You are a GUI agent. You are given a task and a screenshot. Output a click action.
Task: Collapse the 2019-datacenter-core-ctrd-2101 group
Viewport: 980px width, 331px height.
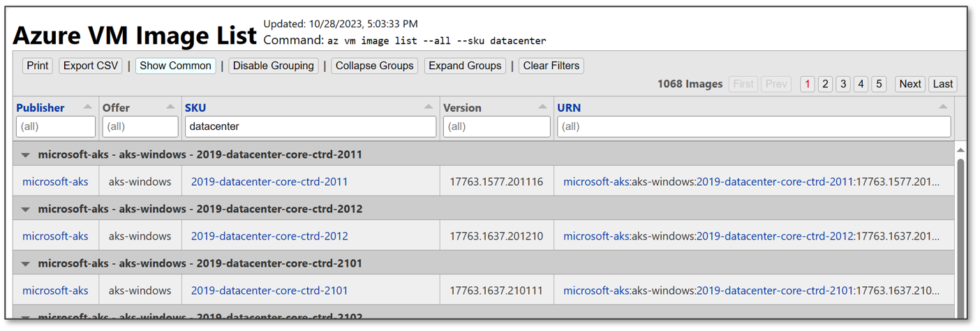pyautogui.click(x=26, y=263)
